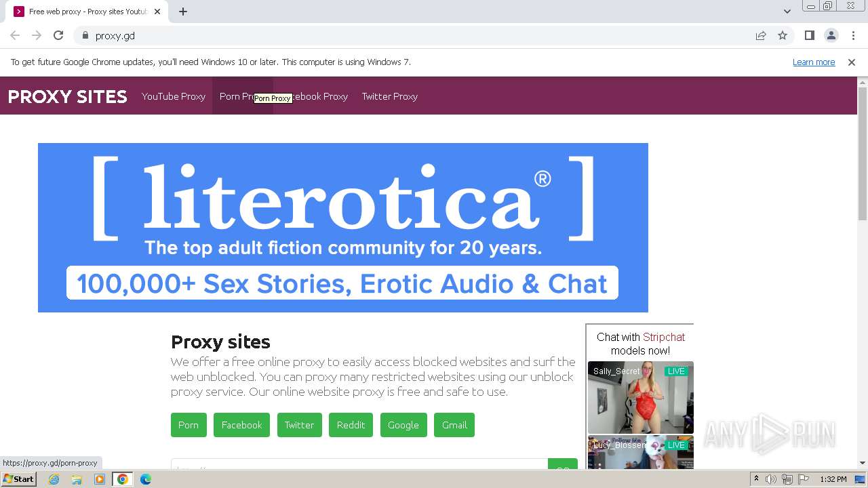This screenshot has width=868, height=488.
Task: Open the Action Center flag icon
Action: coord(803,479)
